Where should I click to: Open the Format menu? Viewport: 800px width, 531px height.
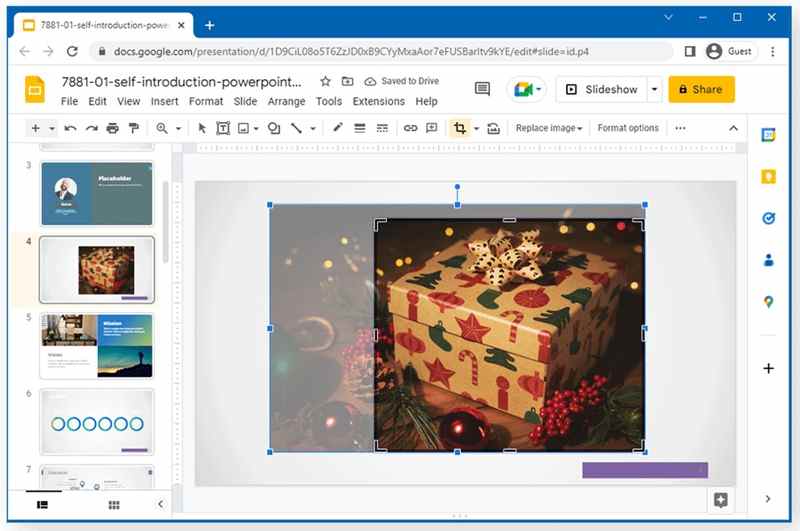206,102
